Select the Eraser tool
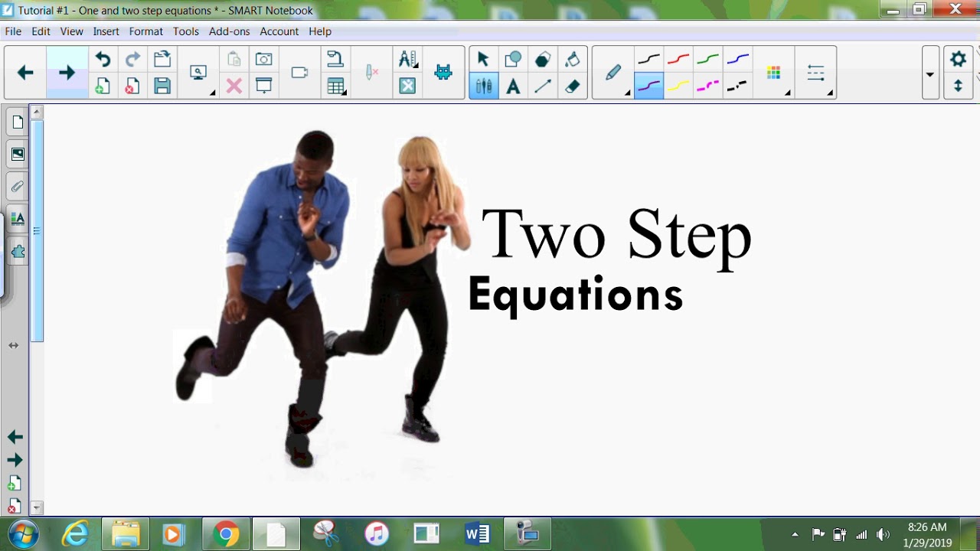Viewport: 980px width, 551px height. (x=573, y=86)
